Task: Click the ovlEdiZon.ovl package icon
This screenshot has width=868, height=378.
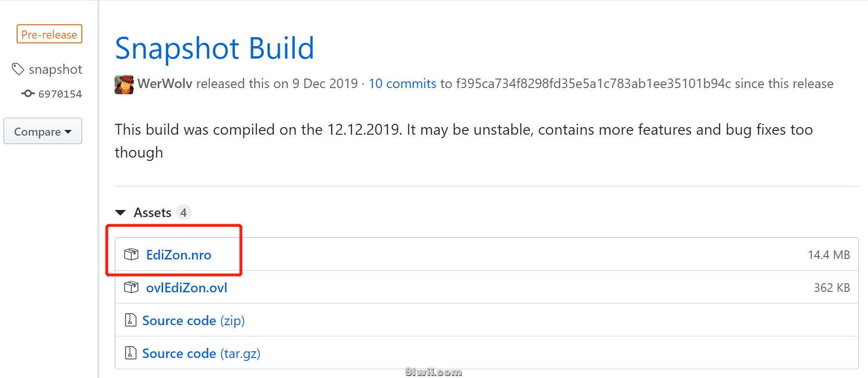Action: click(x=131, y=288)
